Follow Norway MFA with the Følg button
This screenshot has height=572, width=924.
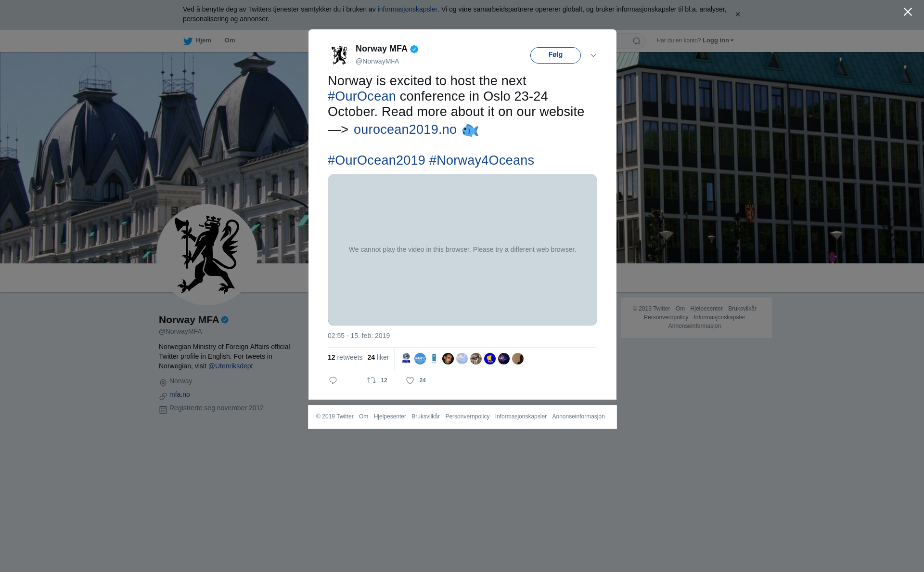pyautogui.click(x=555, y=55)
